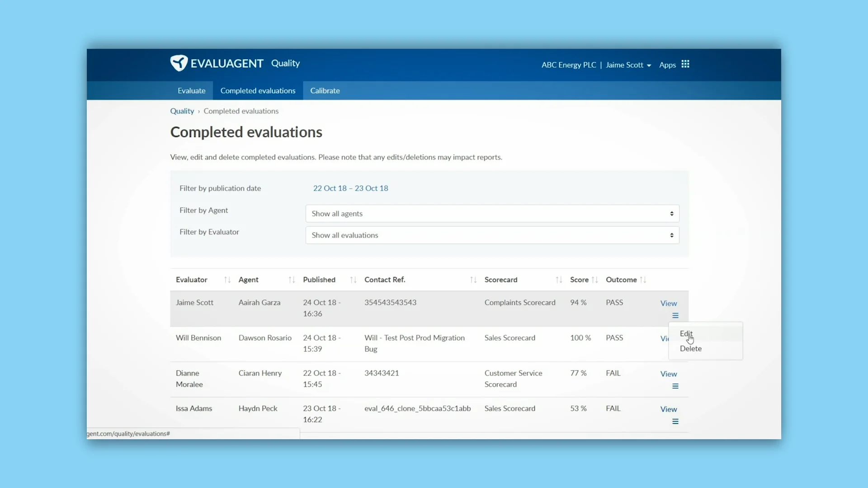Select the Customer Service Scorecard cell
This screenshot has width=868, height=488.
click(x=513, y=379)
